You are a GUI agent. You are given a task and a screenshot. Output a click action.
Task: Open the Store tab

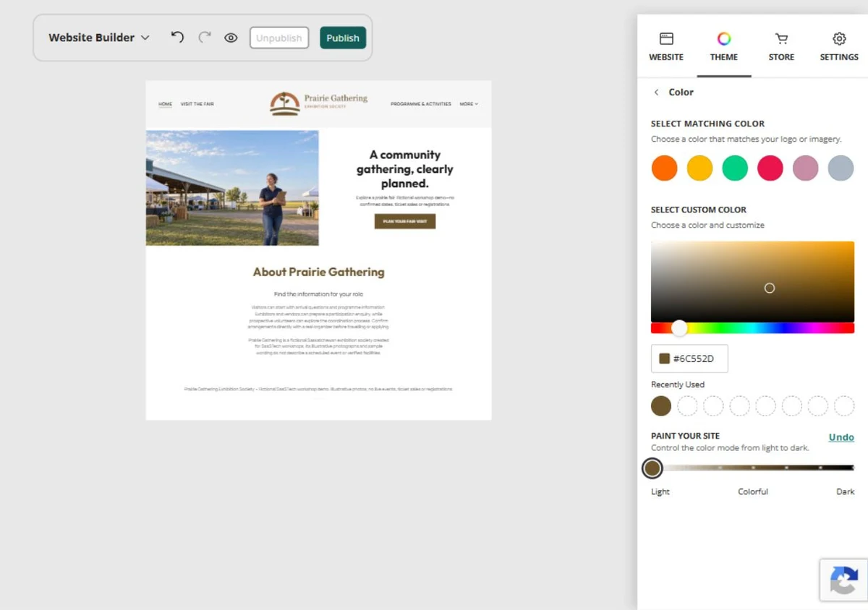(x=781, y=46)
